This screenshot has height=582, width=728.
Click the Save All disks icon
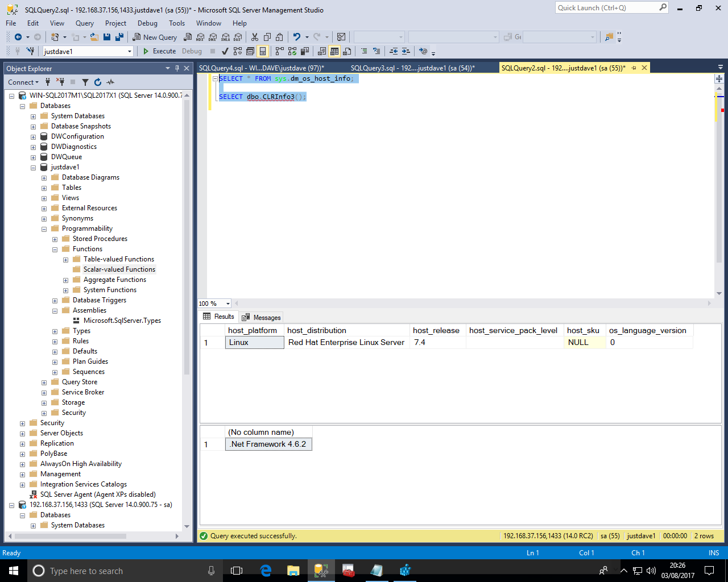[119, 38]
